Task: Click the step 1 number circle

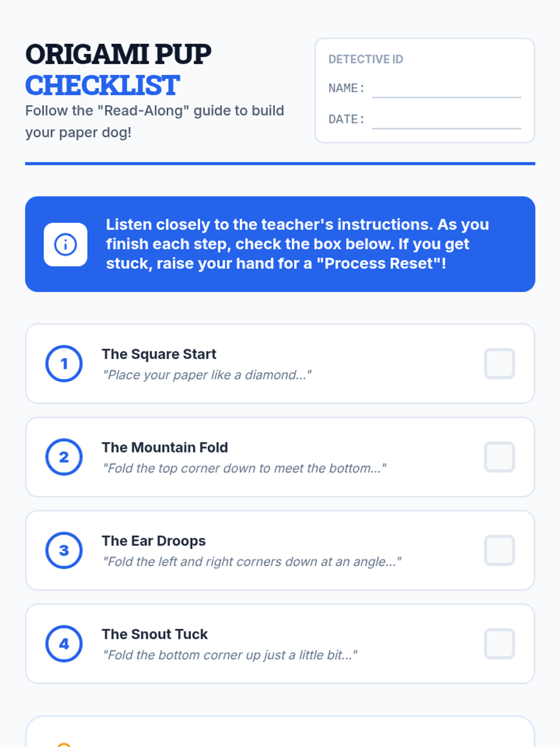Action: coord(64,364)
